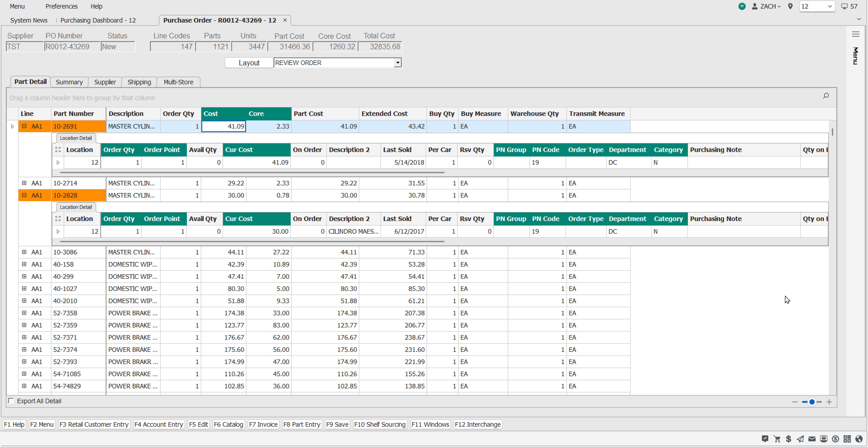The image size is (868, 447).
Task: Switch to the Summary tab
Action: click(69, 82)
